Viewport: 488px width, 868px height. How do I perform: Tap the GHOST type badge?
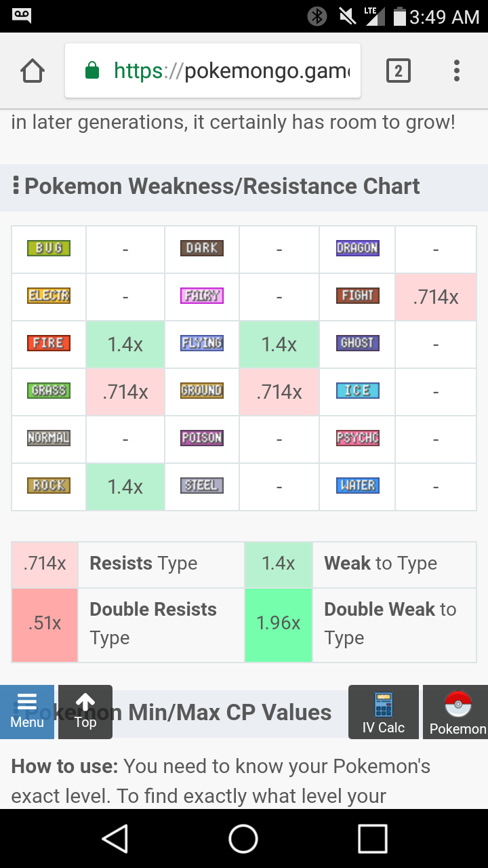coord(357,344)
